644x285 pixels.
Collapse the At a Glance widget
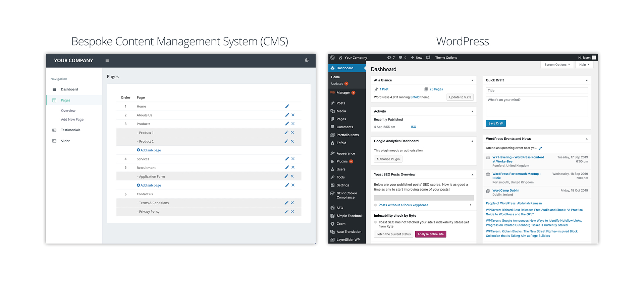tap(472, 80)
